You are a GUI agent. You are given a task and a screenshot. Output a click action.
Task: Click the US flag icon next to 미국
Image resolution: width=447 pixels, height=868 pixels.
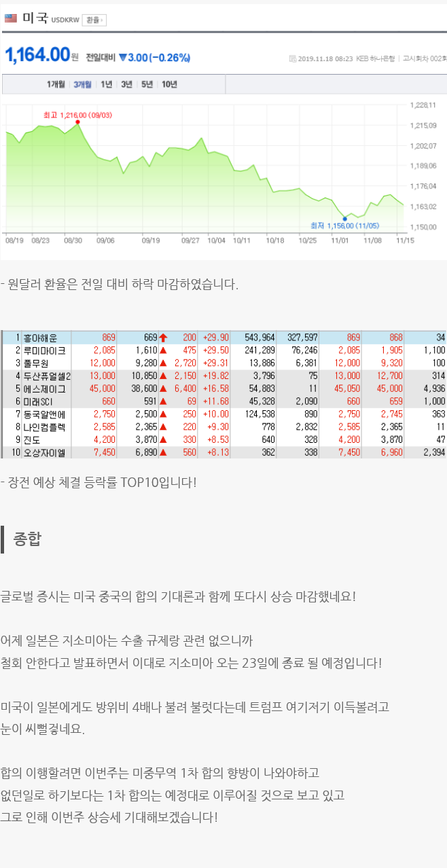(10, 18)
